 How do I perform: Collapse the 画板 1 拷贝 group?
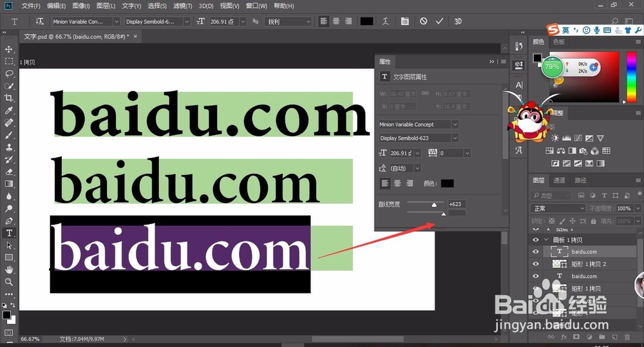click(x=546, y=240)
